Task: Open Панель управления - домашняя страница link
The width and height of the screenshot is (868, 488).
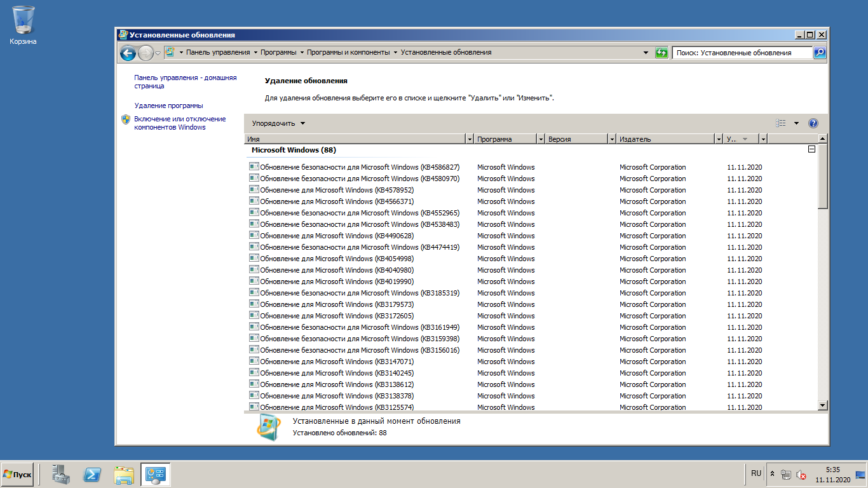Action: [185, 81]
